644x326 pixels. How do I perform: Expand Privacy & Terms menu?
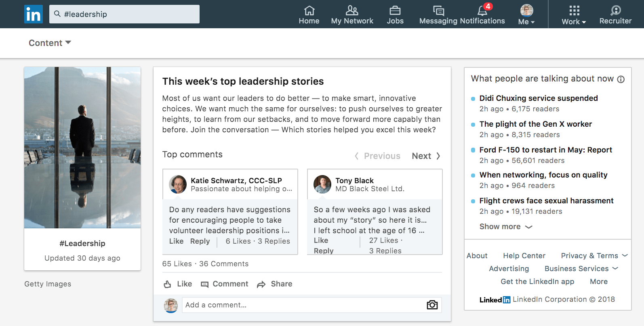[x=594, y=256]
